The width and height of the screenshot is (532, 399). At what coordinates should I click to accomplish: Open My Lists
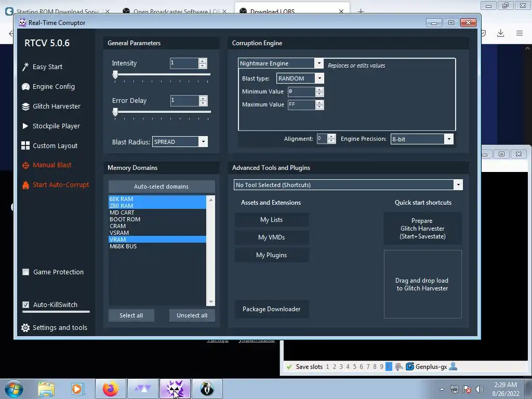point(271,220)
